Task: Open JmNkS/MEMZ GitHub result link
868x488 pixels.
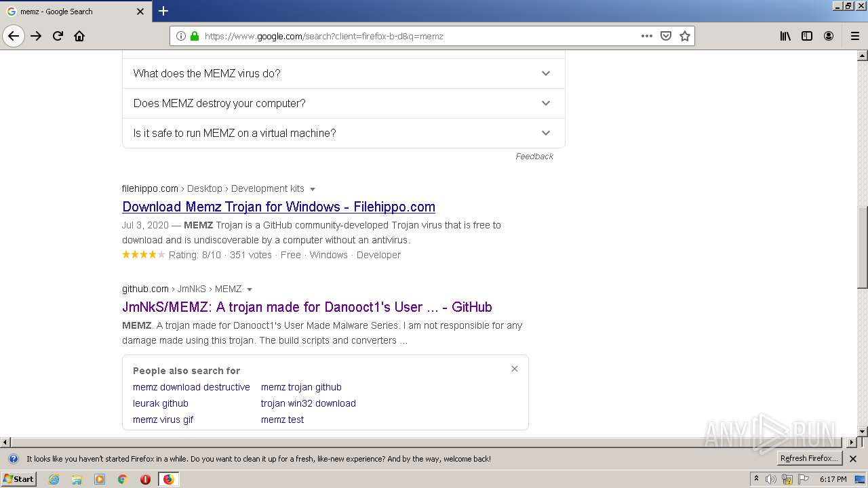Action: pos(307,307)
